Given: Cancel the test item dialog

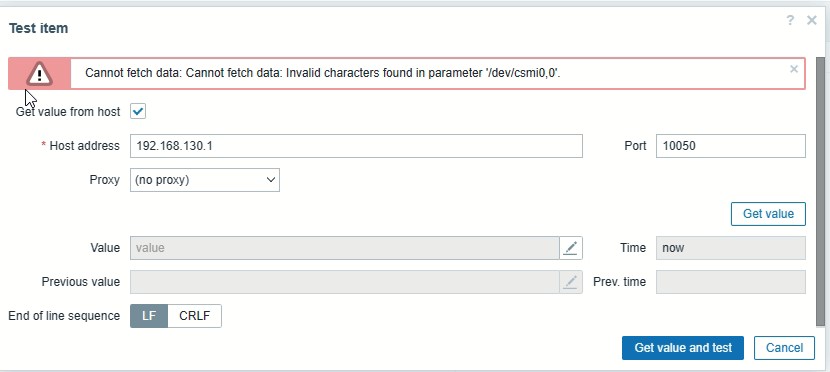Looking at the screenshot, I should (784, 348).
